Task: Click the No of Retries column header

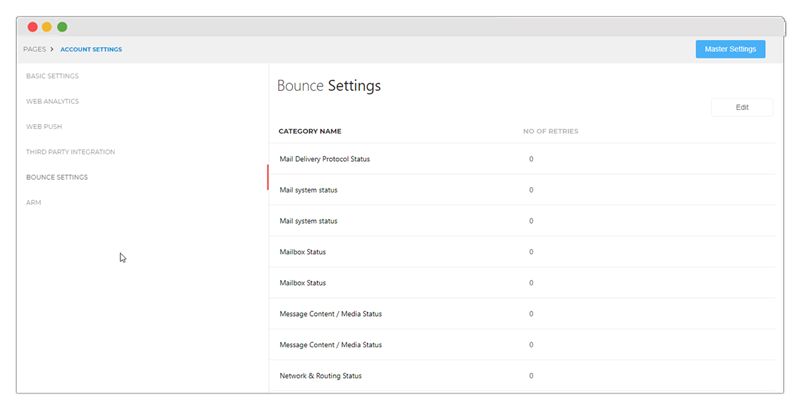Action: click(550, 131)
